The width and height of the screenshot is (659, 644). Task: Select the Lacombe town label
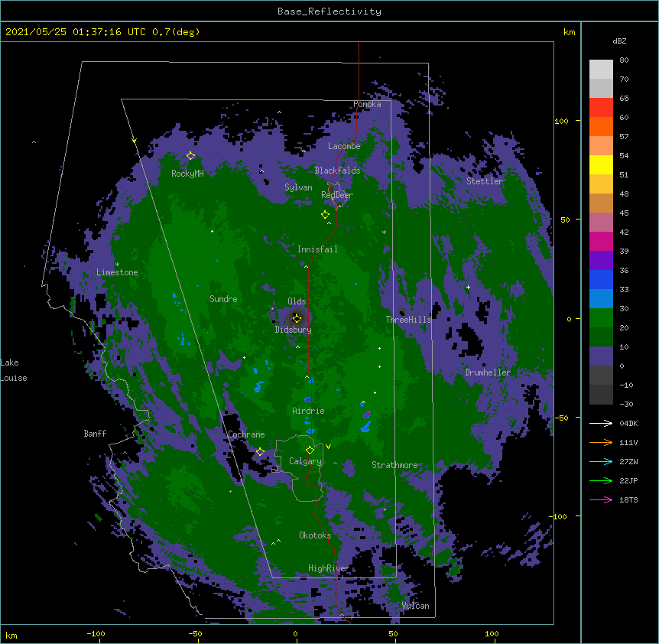(x=344, y=146)
